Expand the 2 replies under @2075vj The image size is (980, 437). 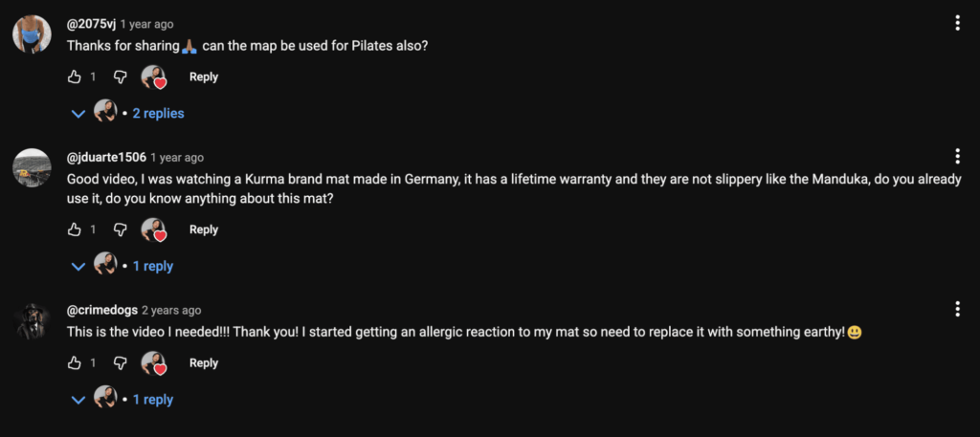coord(158,113)
